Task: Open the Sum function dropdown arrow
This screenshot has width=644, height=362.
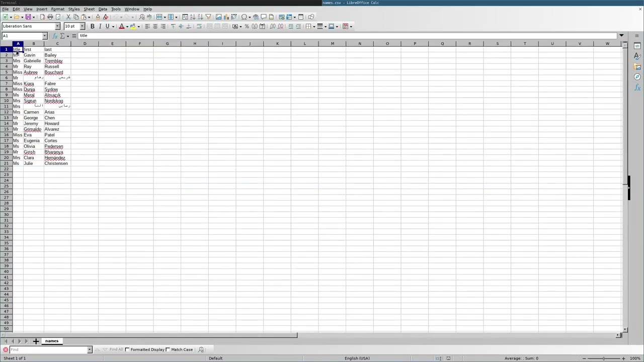Action: (x=67, y=36)
